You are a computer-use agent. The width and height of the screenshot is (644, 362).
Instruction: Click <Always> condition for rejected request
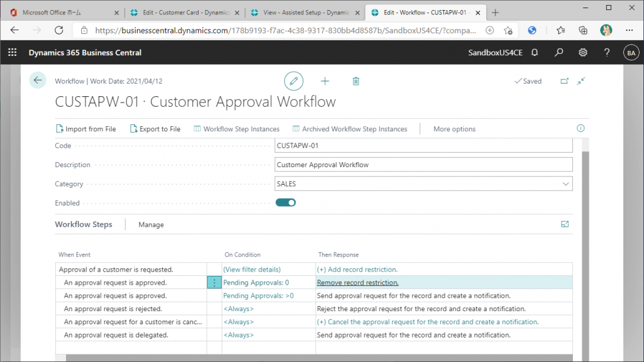pyautogui.click(x=238, y=309)
